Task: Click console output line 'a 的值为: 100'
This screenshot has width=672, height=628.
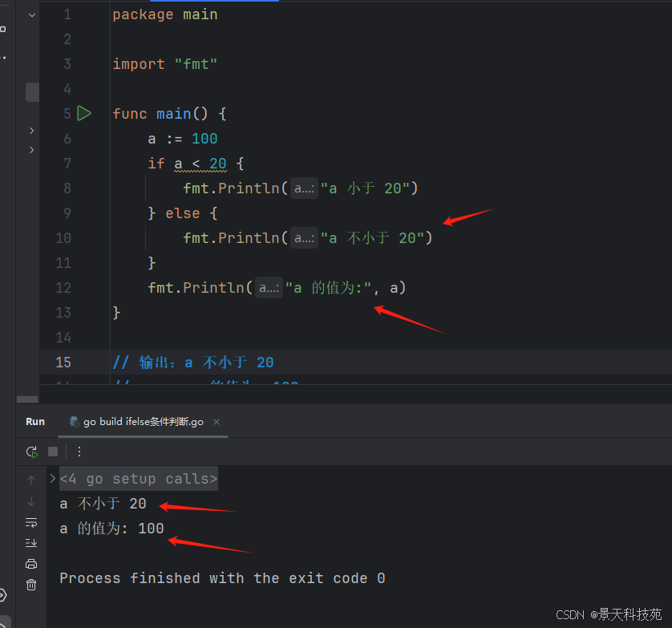Action: pyautogui.click(x=111, y=529)
